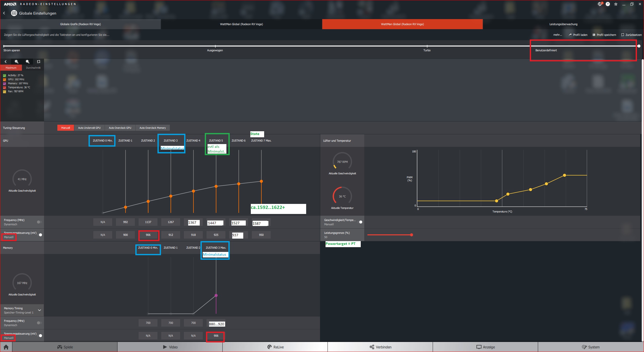Open the Globale Grafik (Radeon RX Vega) tab
644x352 pixels.
click(x=80, y=24)
